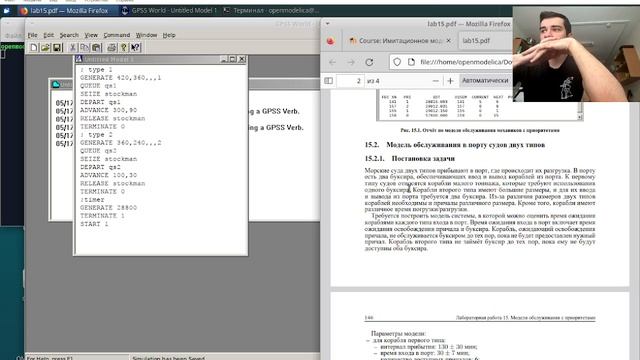Click the ADVANCE 100,30 line
The height and width of the screenshot is (360, 640).
tap(109, 175)
